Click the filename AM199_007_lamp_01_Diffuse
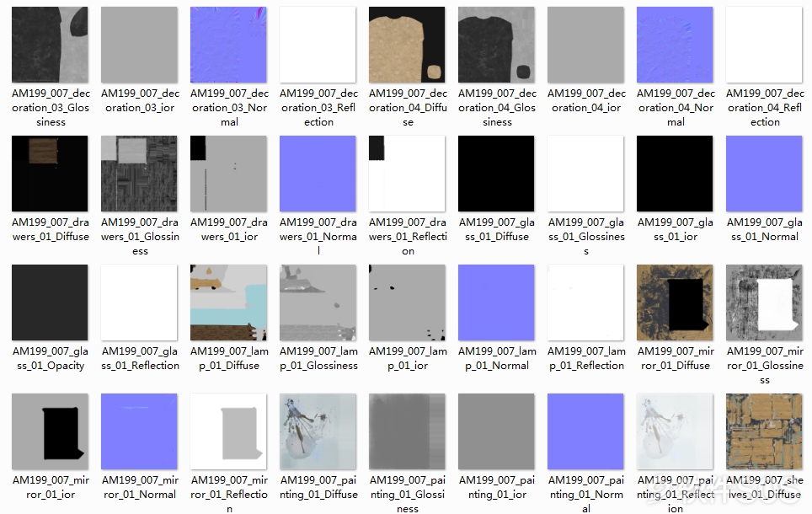 point(229,359)
